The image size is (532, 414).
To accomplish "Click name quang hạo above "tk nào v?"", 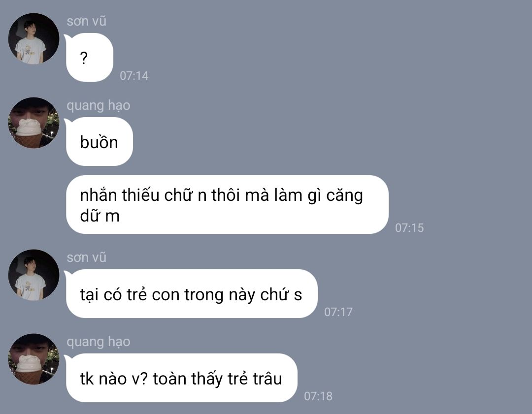I will pos(99,342).
